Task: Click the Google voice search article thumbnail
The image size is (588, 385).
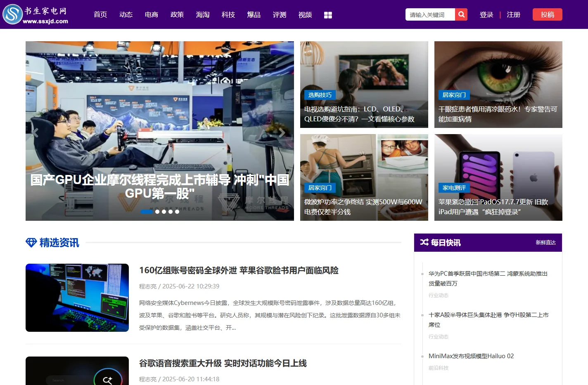Action: (77, 371)
